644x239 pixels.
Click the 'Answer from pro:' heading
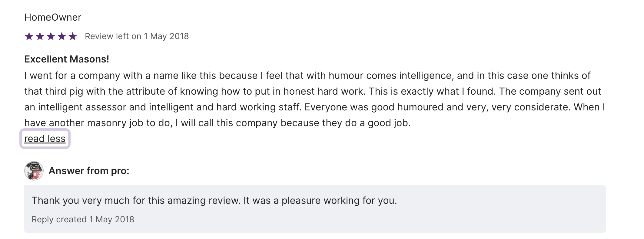point(89,171)
